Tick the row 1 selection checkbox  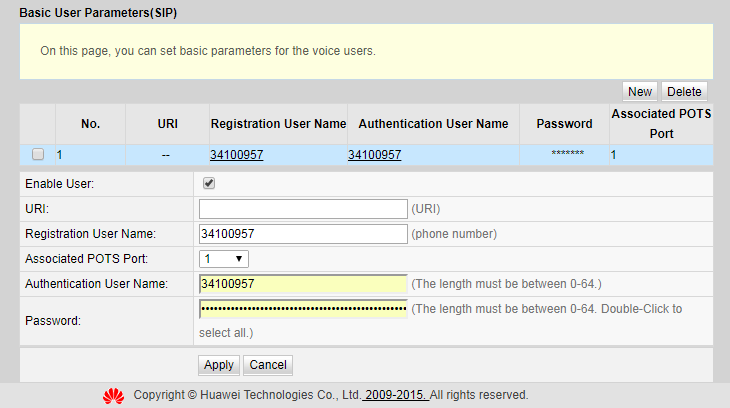pyautogui.click(x=38, y=155)
